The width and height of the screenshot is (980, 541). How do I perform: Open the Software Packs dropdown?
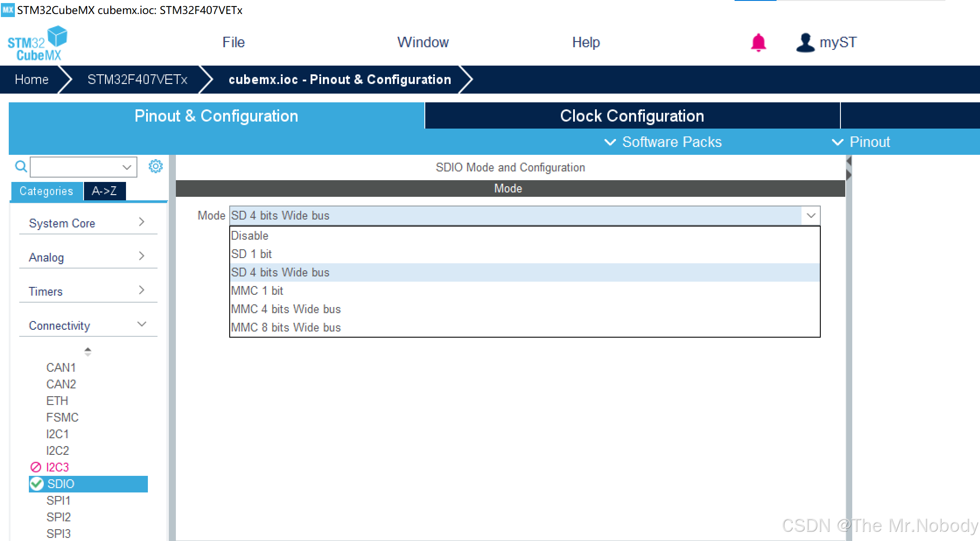(x=663, y=142)
